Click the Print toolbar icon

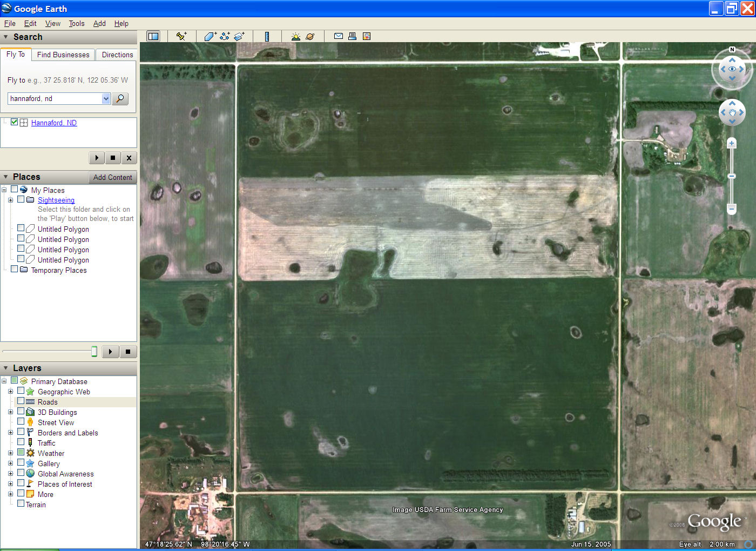(x=352, y=36)
